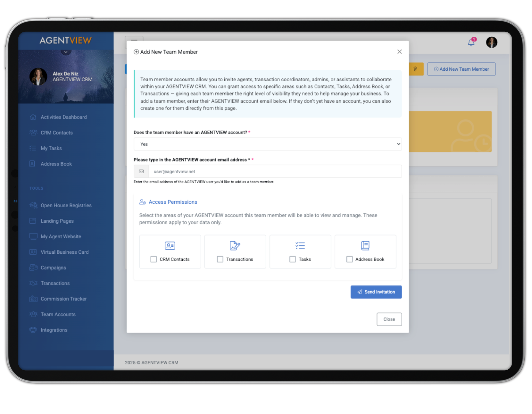Click the Close button in dialog
The image size is (532, 414).
point(389,319)
